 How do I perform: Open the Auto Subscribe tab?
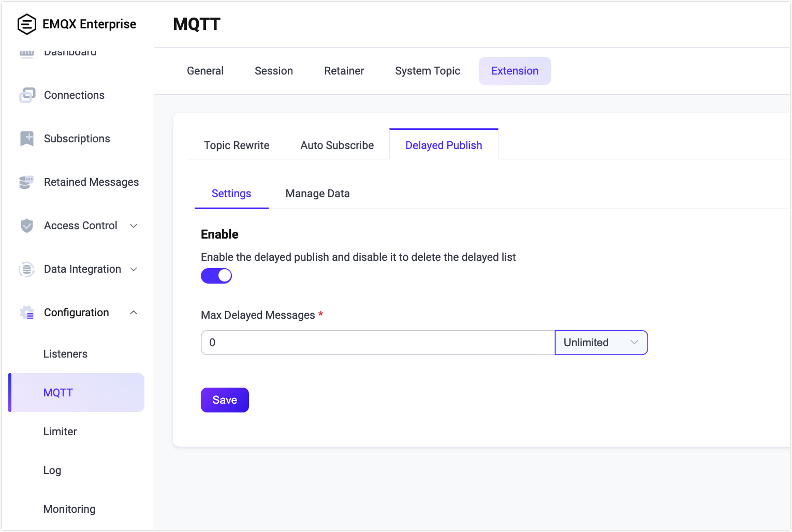coord(337,145)
